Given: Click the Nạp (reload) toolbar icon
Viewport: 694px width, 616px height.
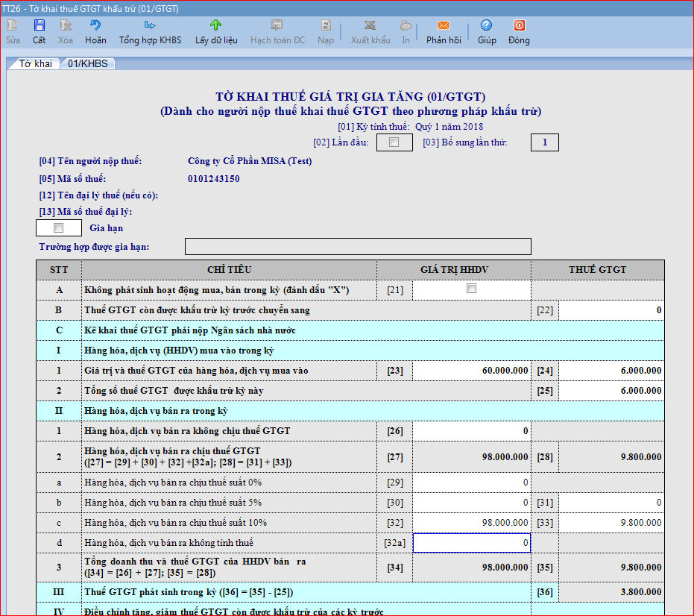Looking at the screenshot, I should click(326, 25).
